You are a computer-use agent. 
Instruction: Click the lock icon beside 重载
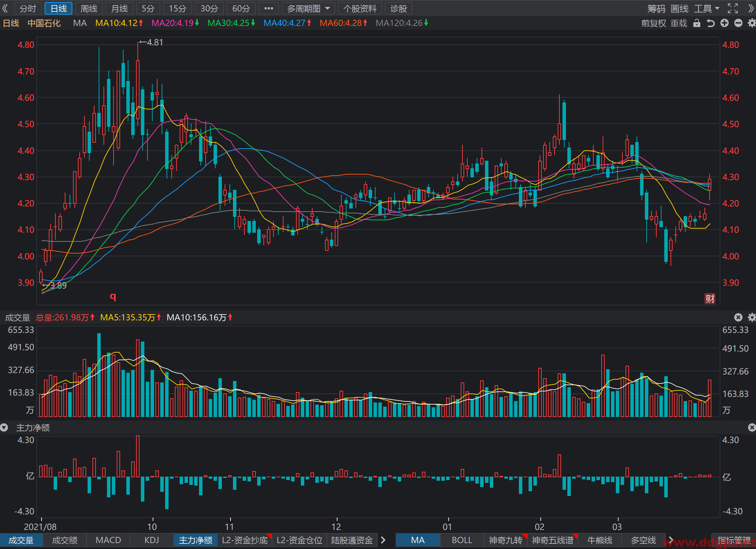pyautogui.click(x=697, y=23)
